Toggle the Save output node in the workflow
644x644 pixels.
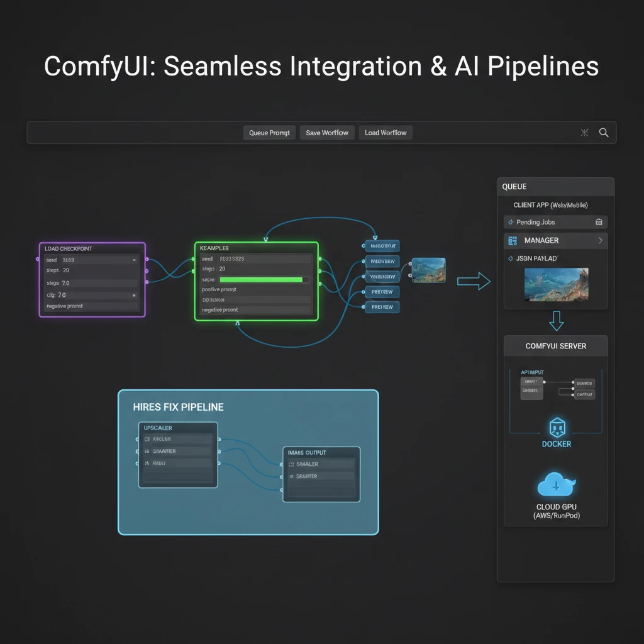click(x=382, y=246)
